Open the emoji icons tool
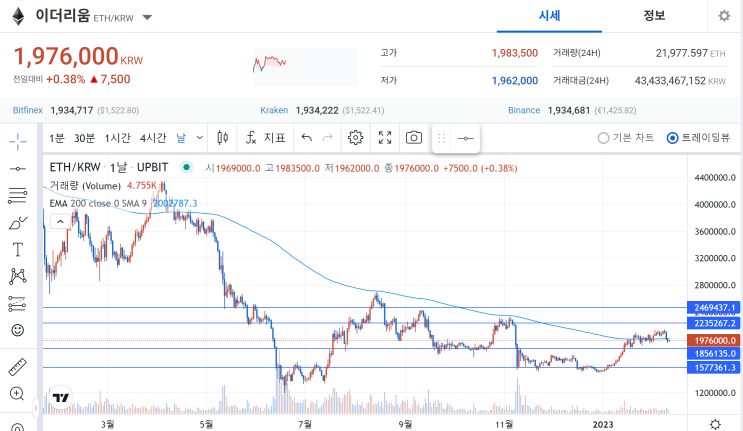 coord(18,330)
